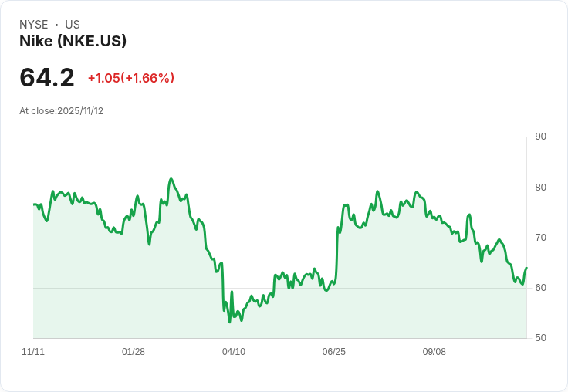Select the 06/25 date on the x-axis
The height and width of the screenshot is (392, 568).
point(334,352)
